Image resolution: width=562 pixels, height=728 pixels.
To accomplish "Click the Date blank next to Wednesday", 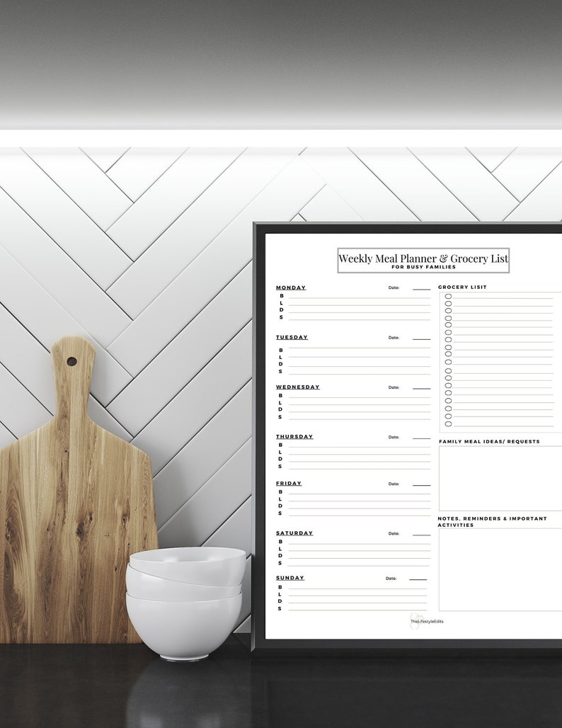I will tap(421, 387).
